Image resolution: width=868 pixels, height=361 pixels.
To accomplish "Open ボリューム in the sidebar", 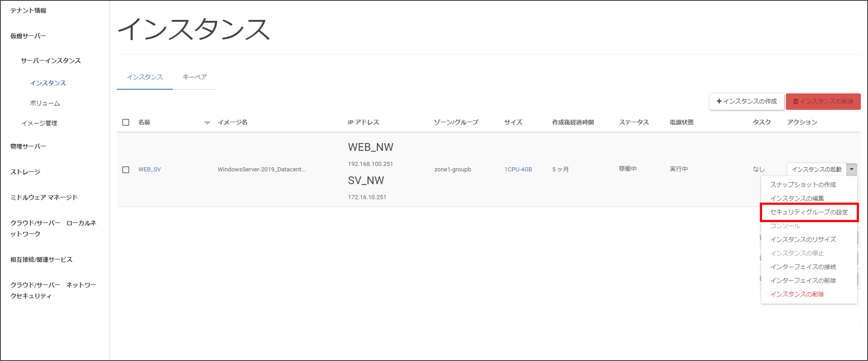I will pos(45,103).
